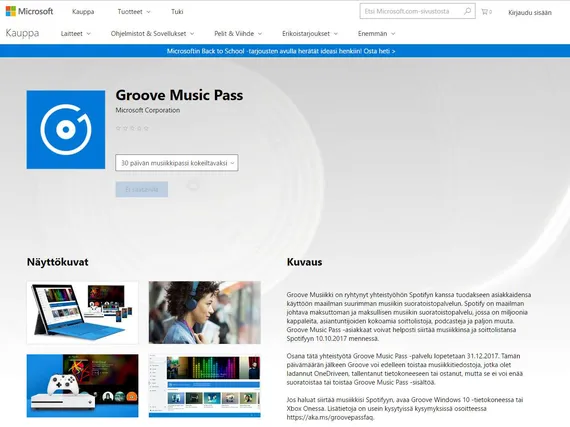This screenshot has height=427, width=570.
Task: Click the Etsi Microsoft.com search field
Action: pos(412,11)
